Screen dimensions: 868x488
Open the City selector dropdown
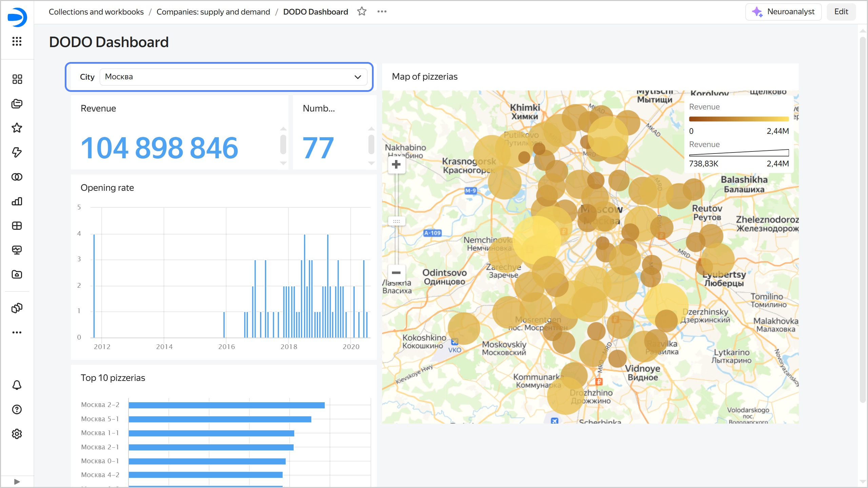(x=233, y=77)
